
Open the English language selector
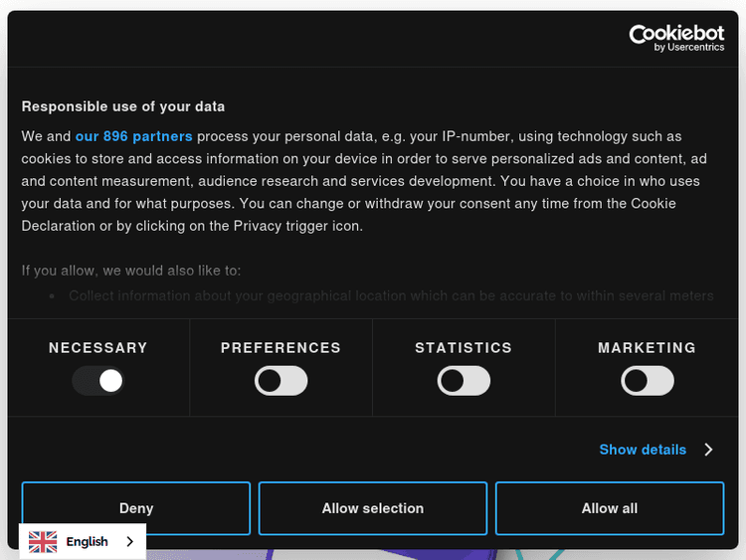click(x=87, y=542)
